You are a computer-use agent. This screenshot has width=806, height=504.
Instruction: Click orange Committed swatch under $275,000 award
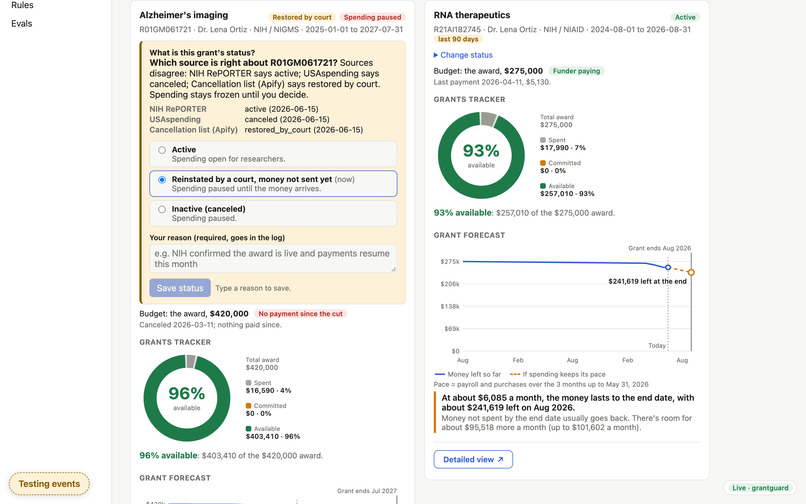543,163
